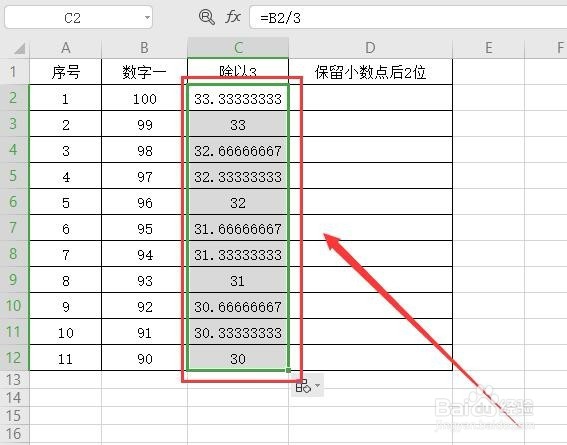Click cell with value 98

(x=144, y=150)
